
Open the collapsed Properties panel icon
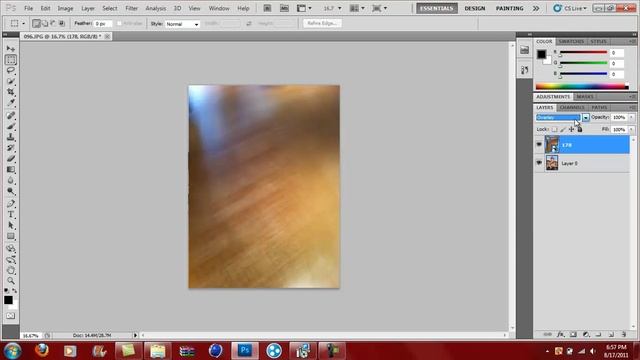click(524, 70)
